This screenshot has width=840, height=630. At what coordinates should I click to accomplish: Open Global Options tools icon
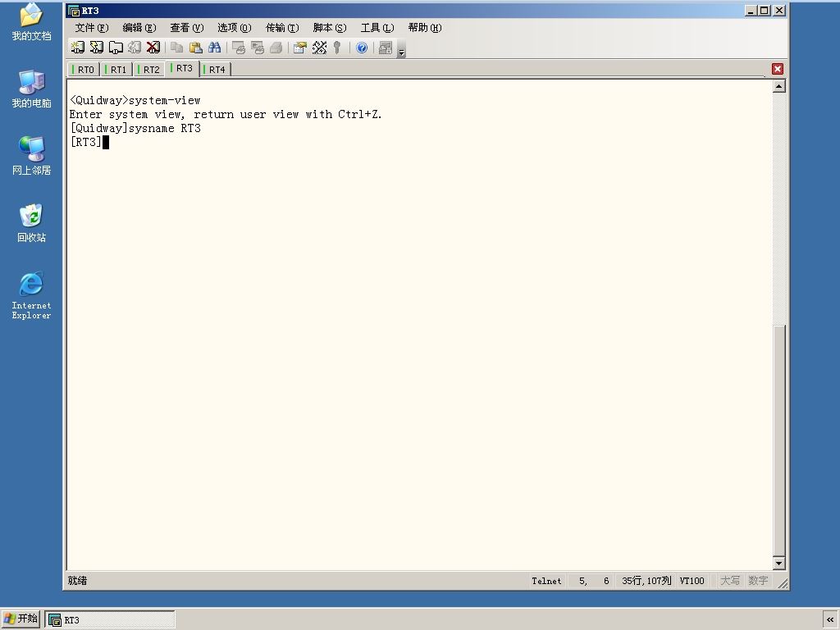pos(319,48)
